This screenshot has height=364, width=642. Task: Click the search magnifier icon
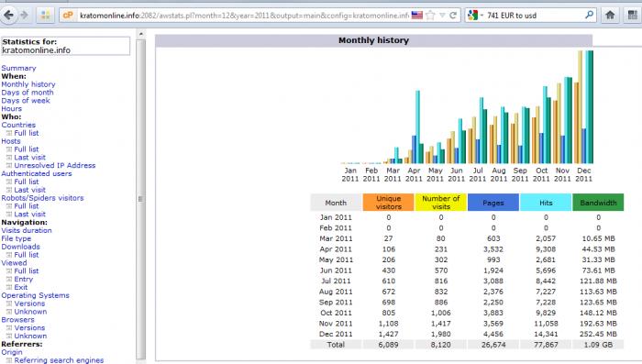point(589,16)
